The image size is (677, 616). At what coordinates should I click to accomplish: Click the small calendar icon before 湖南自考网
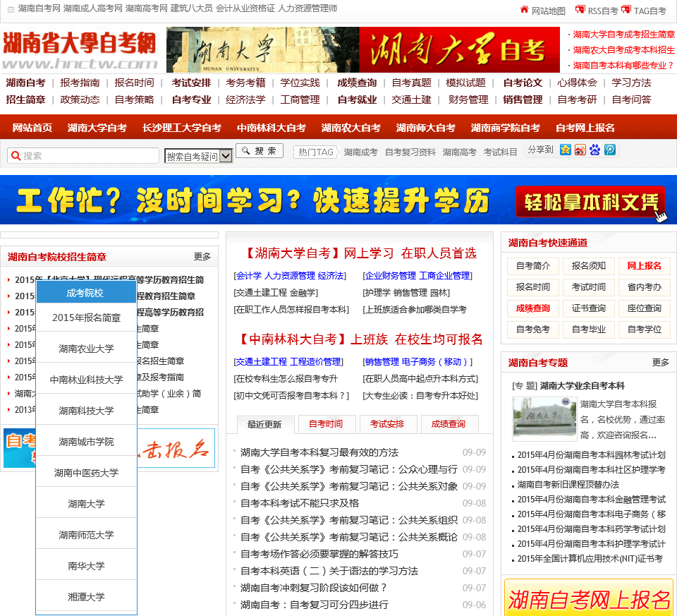coord(11,9)
